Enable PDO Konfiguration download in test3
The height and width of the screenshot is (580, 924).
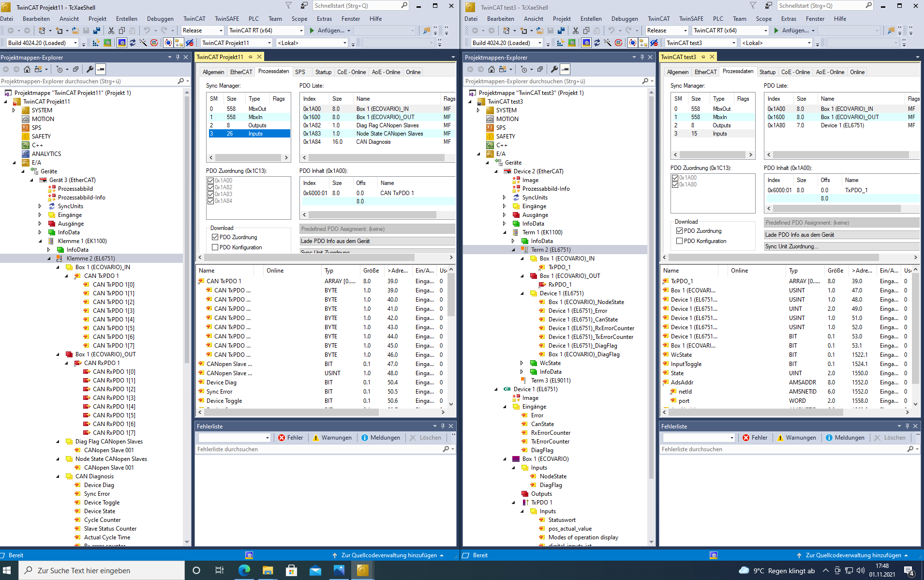click(x=679, y=241)
